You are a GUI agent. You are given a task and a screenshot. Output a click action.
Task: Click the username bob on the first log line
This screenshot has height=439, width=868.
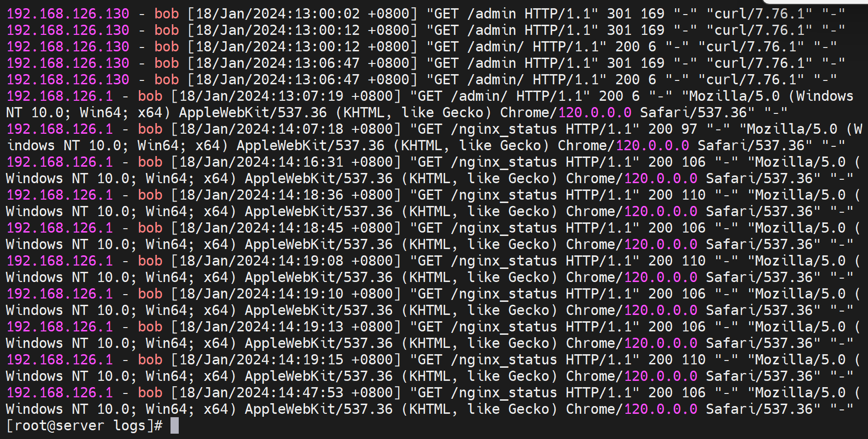(x=167, y=14)
